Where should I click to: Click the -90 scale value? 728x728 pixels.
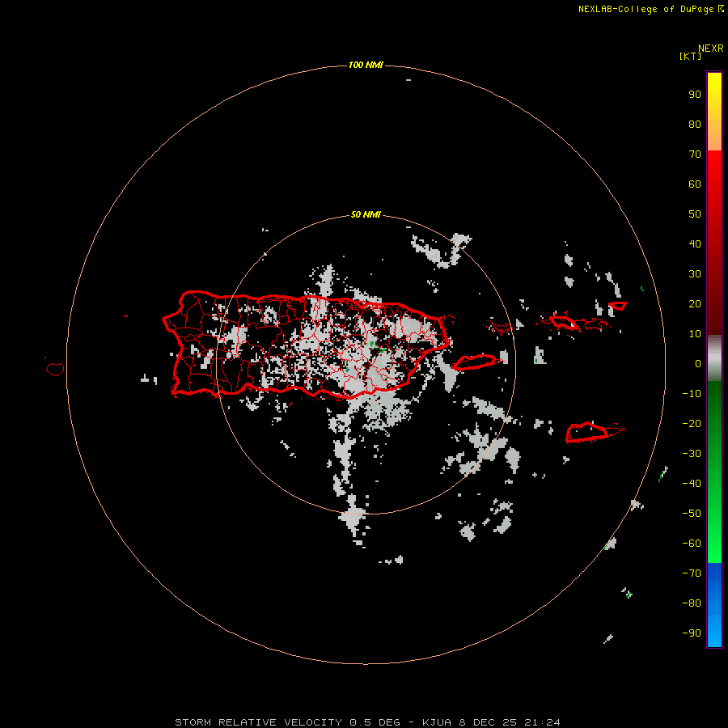click(x=692, y=633)
